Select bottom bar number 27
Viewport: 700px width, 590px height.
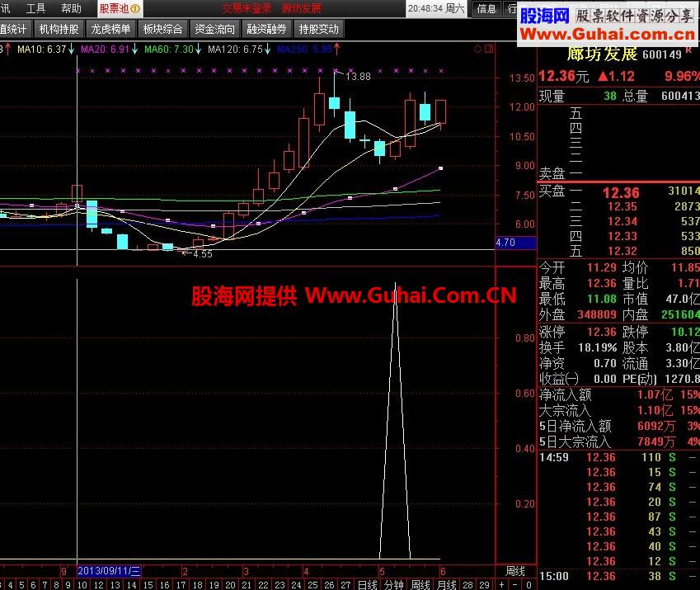pos(345,585)
